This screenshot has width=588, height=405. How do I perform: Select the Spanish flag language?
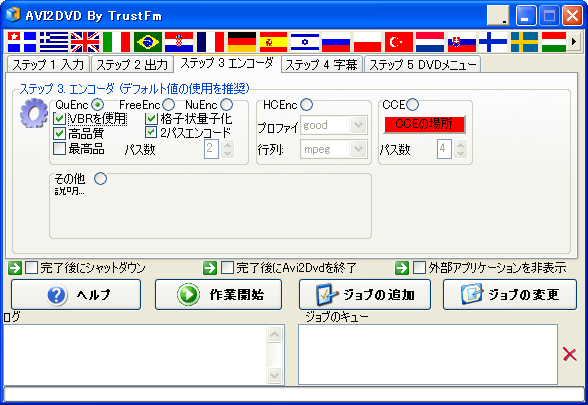pyautogui.click(x=273, y=42)
